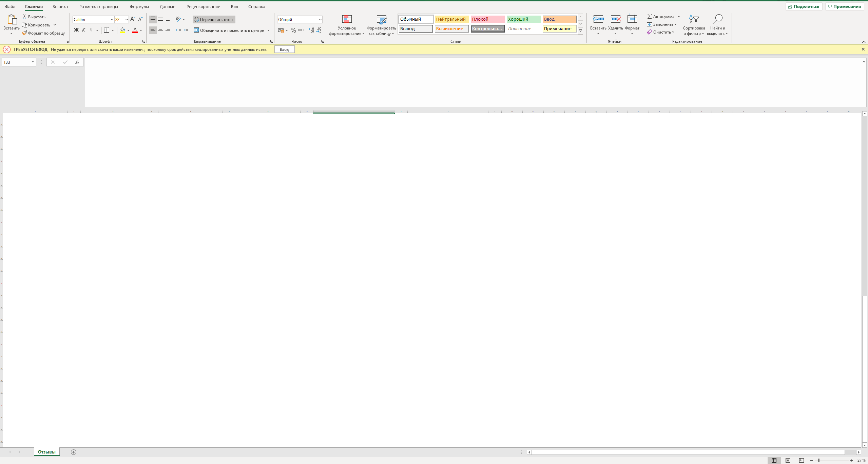Click the Comments (Примечания) button
Viewport: 868px width, 464px height.
tap(844, 6)
